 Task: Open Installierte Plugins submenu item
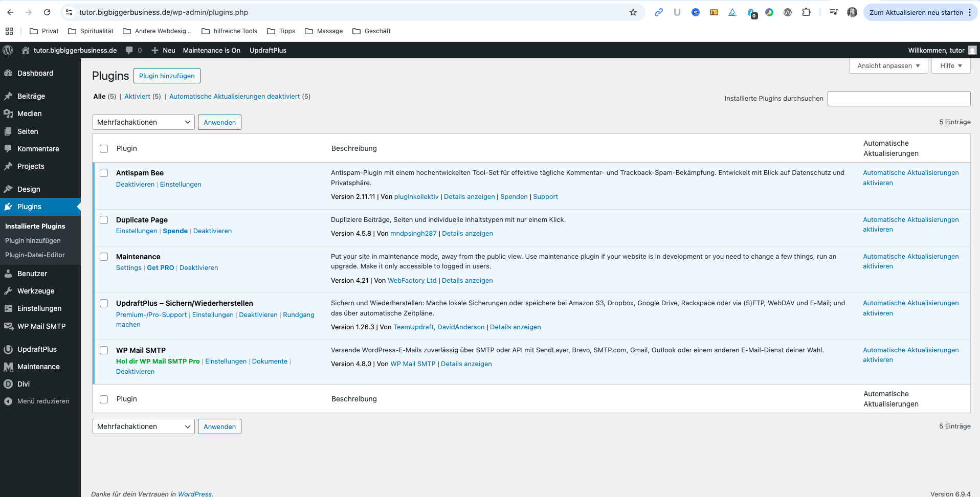click(x=35, y=226)
